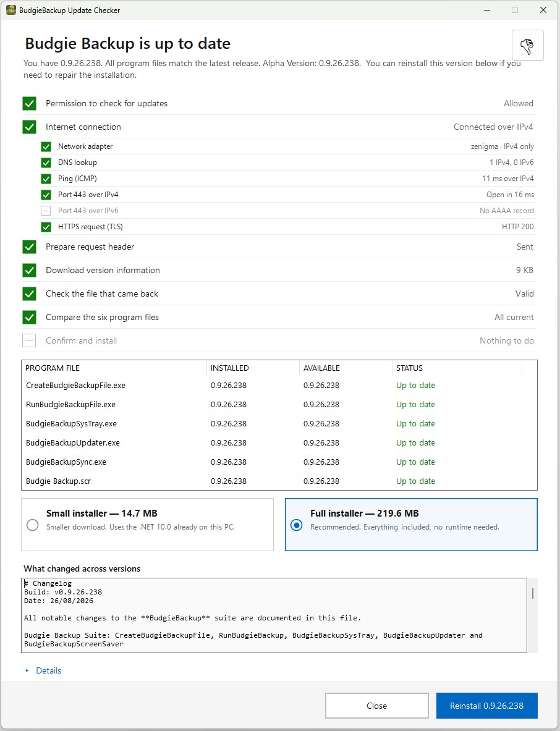Select the CreateBudgieBackupFile.exe row

(x=279, y=386)
